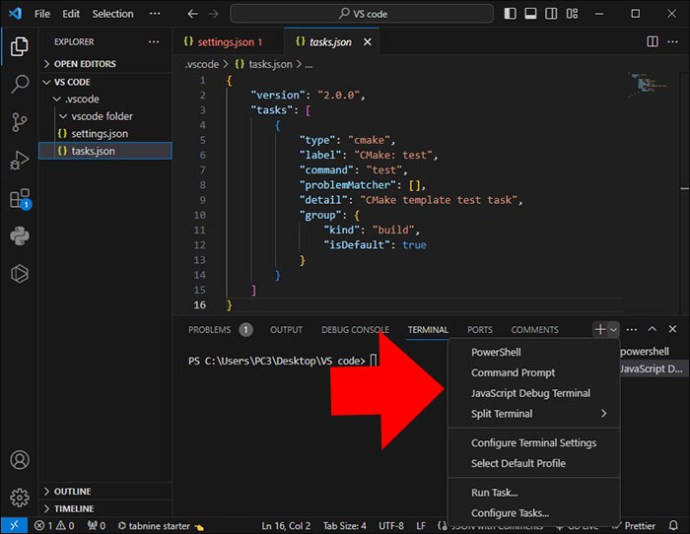Open the File menu
This screenshot has height=534, width=690.
pyautogui.click(x=42, y=14)
